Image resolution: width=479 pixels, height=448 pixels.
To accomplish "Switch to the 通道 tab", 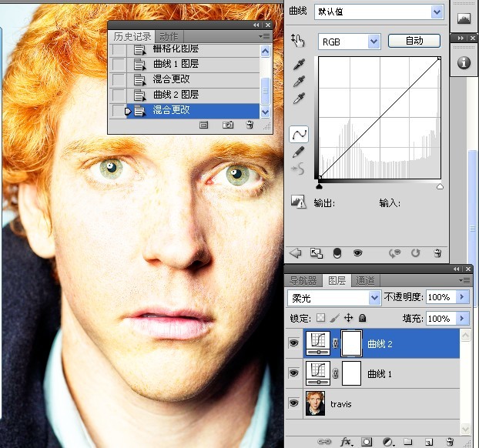I will click(x=365, y=280).
